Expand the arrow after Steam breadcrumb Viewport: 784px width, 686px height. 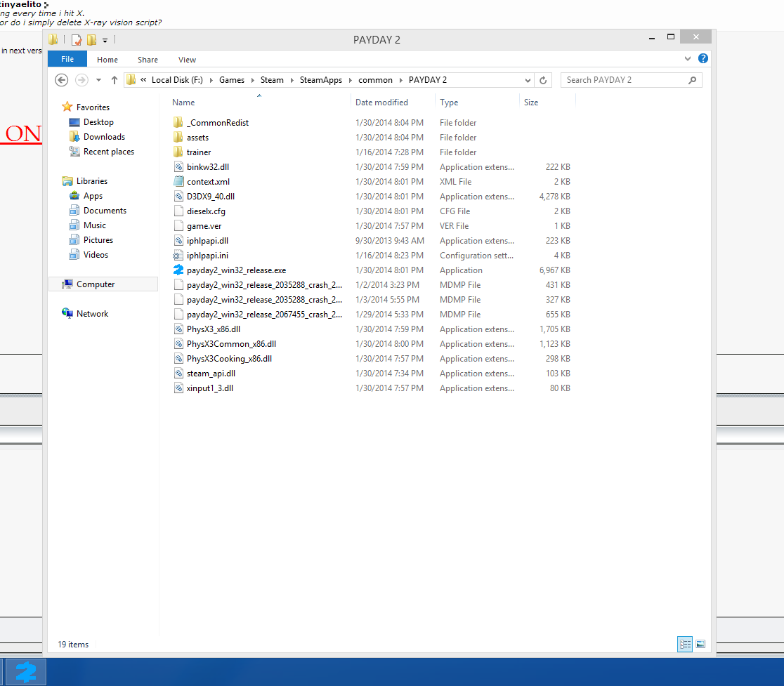292,80
